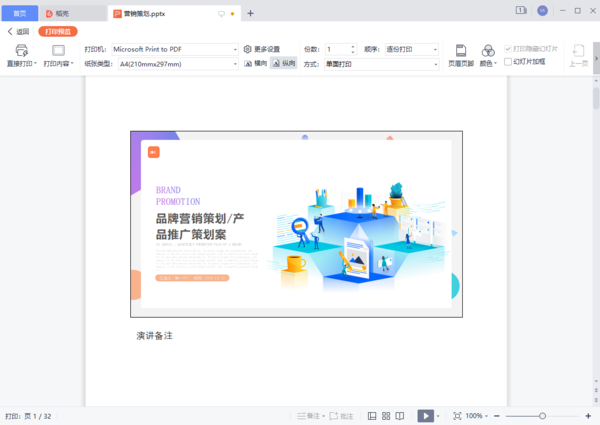This screenshot has width=600, height=425.
Task: Click the zoom slider handle
Action: coord(542,416)
